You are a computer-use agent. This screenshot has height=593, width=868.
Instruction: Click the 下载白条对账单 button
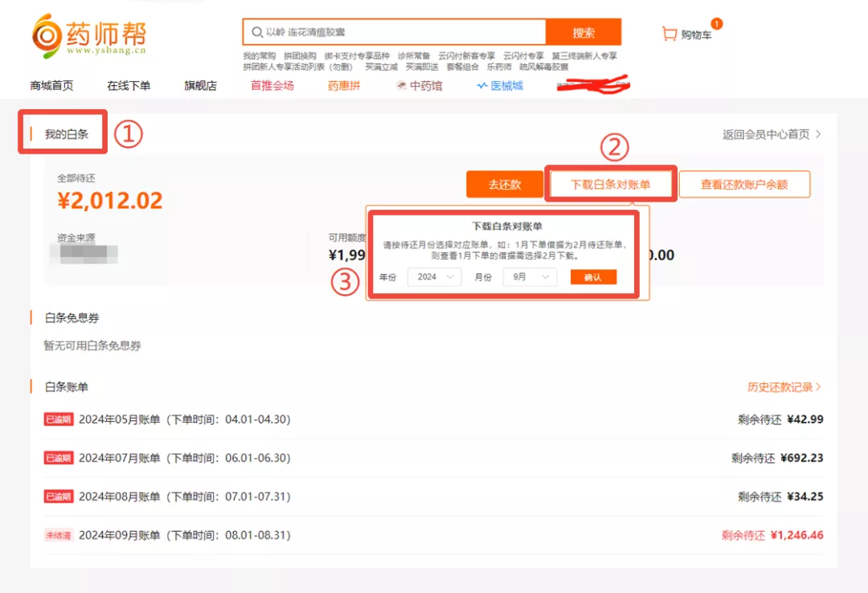tap(611, 184)
